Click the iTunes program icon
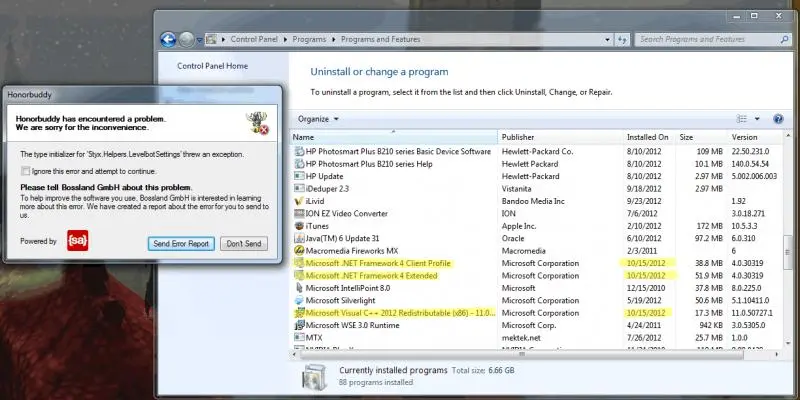The width and height of the screenshot is (800, 400). 299,226
